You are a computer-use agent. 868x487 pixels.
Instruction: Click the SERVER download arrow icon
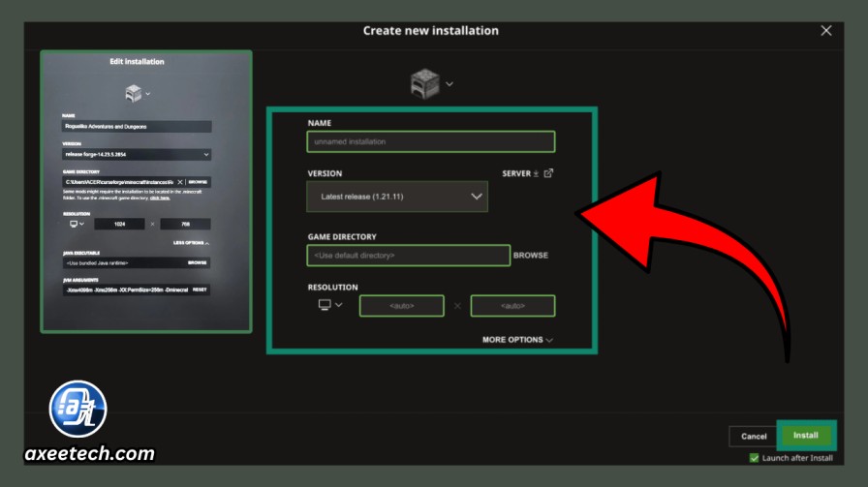536,173
